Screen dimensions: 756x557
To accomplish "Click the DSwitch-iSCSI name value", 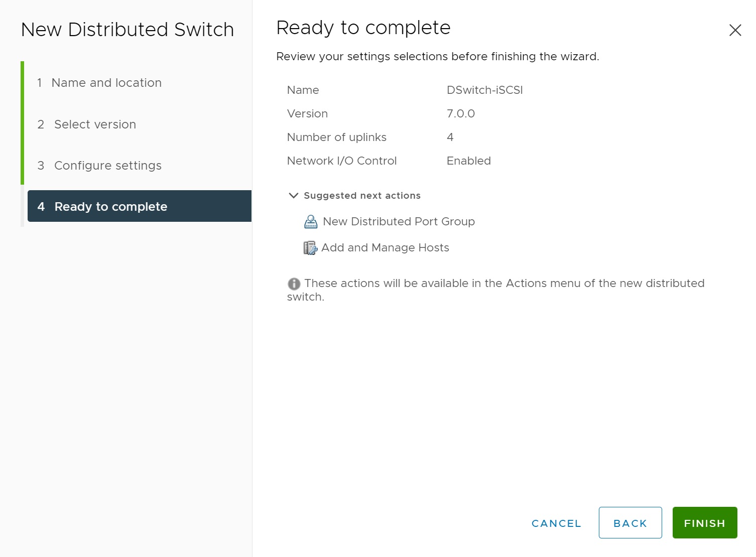I will pyautogui.click(x=484, y=90).
